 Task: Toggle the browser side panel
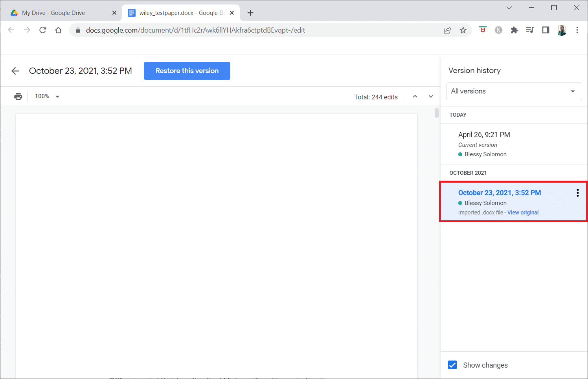coord(546,30)
